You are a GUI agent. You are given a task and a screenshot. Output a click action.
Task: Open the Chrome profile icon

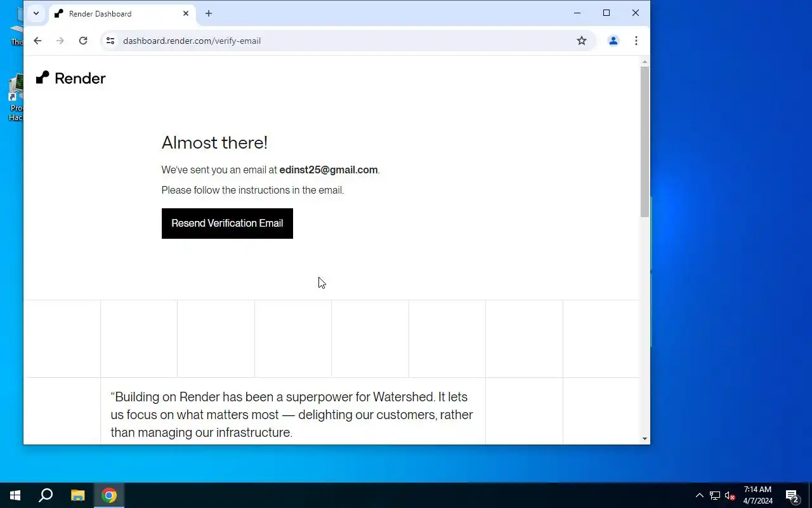pos(613,41)
